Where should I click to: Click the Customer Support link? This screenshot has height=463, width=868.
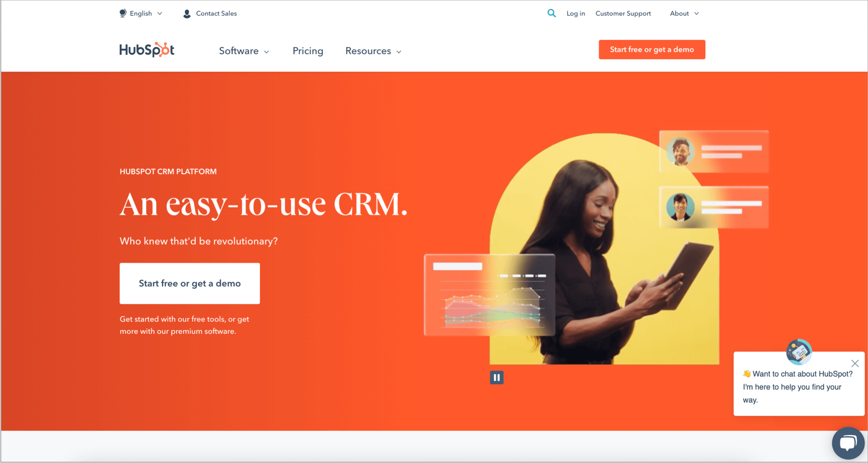(622, 13)
